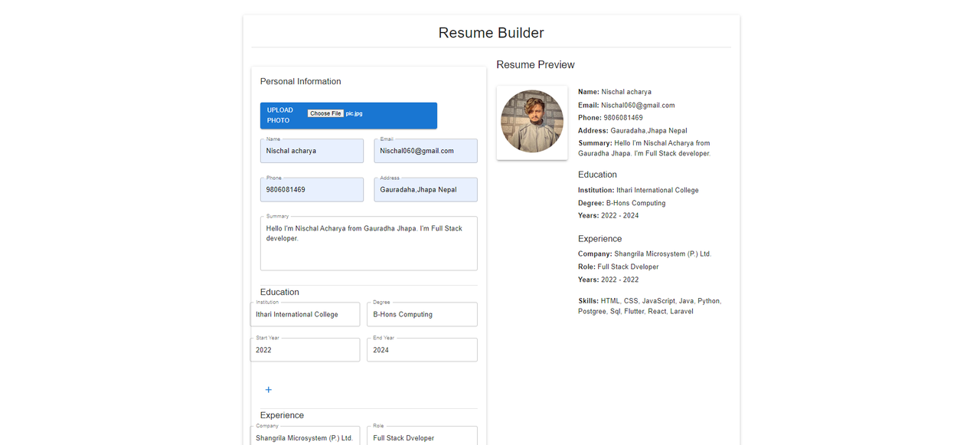Screen dimensions: 980x445
Task: Click the preview Name line 'Nischal acharya'
Action: pyautogui.click(x=615, y=92)
